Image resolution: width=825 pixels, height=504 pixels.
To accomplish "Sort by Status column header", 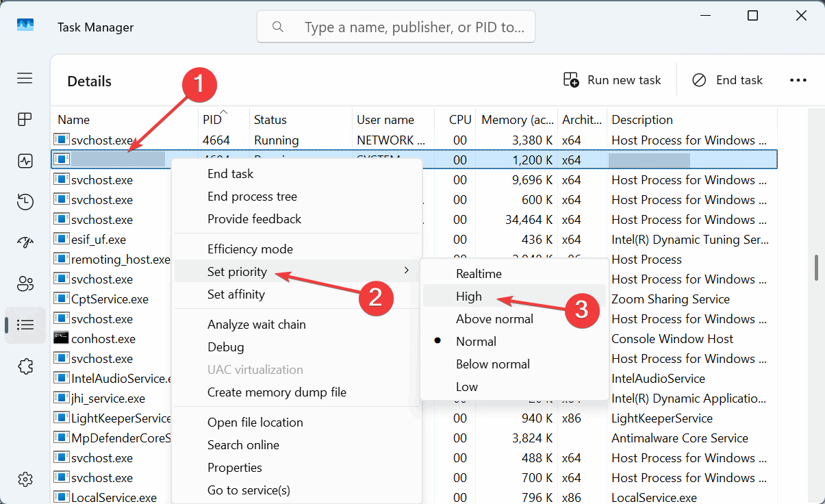I will 301,120.
